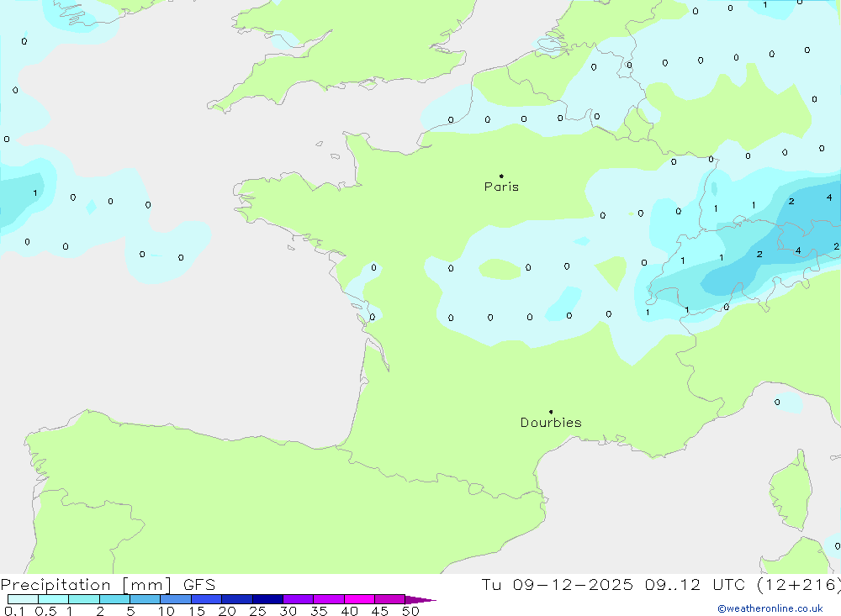Pick the 0.1 to 0.5 mm legend swatch
Viewport: 841px width, 616px height.
[x=23, y=599]
